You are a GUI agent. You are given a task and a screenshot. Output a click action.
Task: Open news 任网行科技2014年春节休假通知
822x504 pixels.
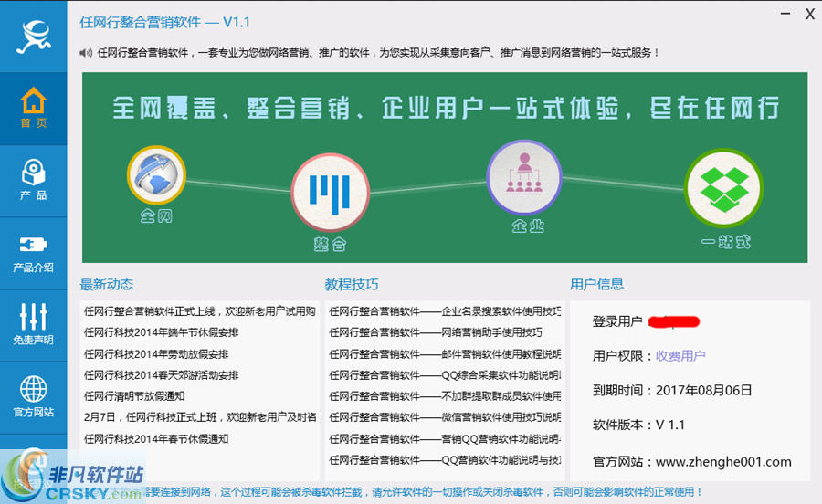[156, 439]
